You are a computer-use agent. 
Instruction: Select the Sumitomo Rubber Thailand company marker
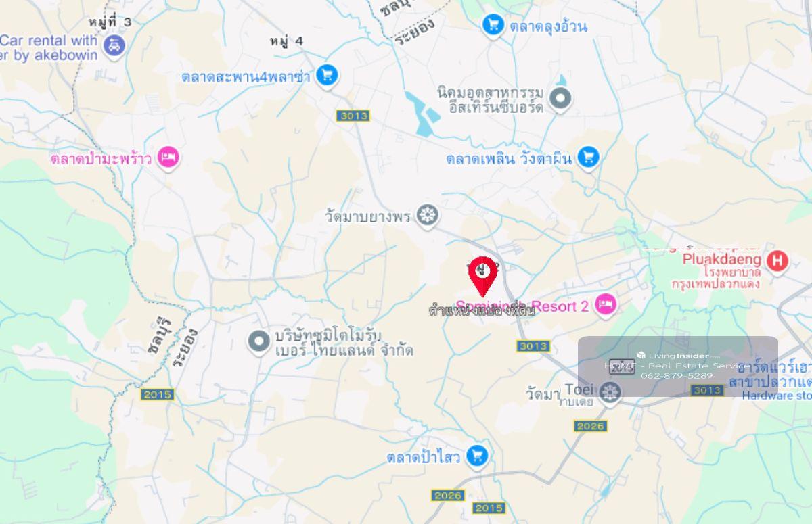tap(258, 342)
